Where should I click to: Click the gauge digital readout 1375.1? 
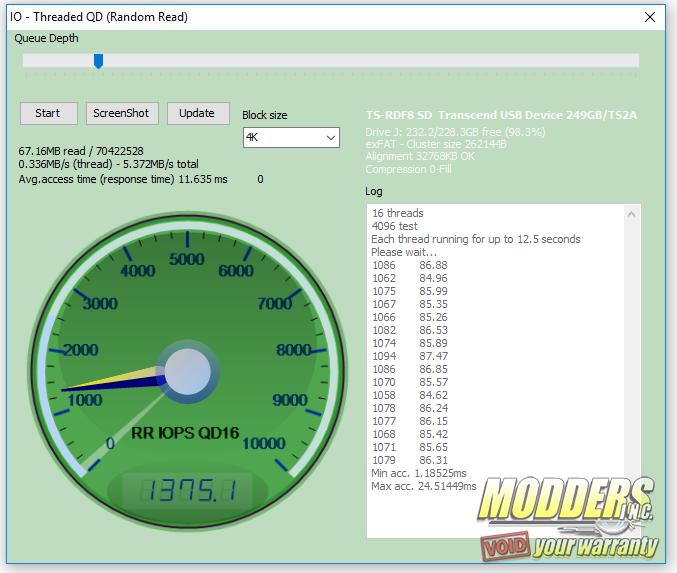coord(188,491)
